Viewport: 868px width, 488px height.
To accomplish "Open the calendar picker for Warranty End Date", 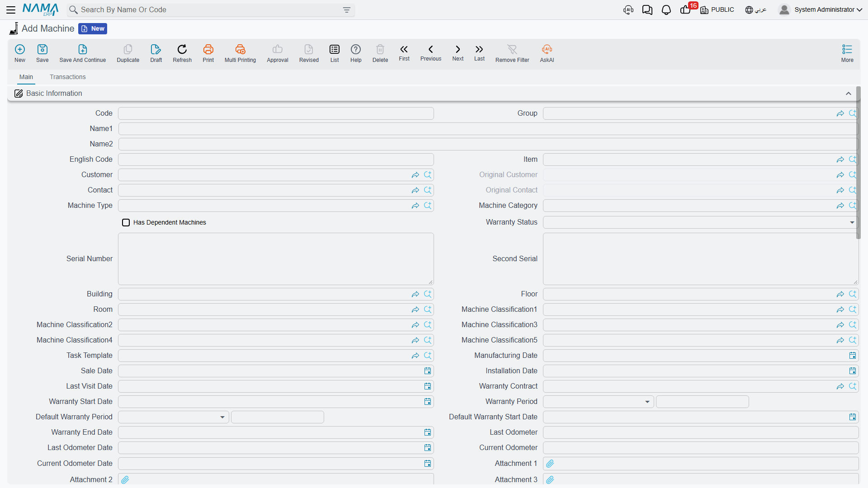I will click(428, 432).
